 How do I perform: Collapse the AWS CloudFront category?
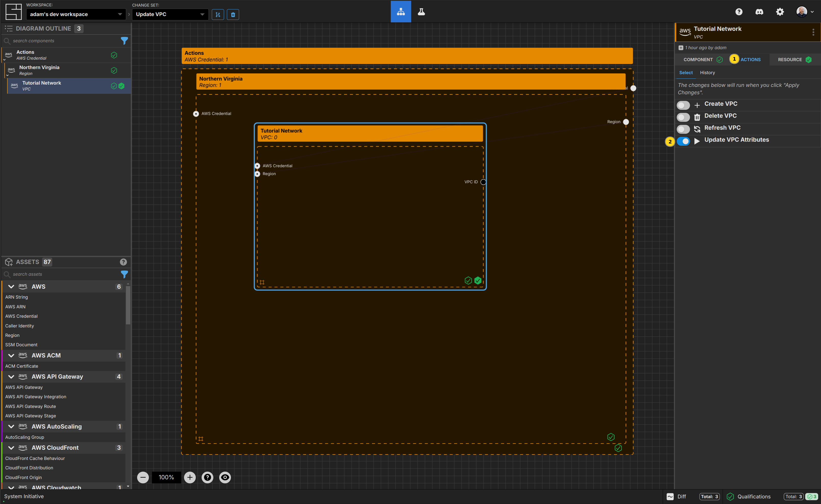point(11,448)
